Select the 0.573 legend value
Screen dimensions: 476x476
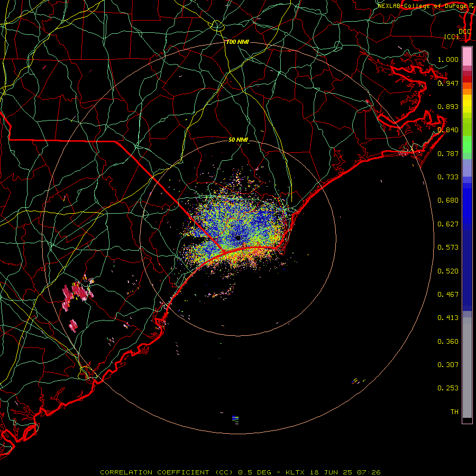click(448, 248)
